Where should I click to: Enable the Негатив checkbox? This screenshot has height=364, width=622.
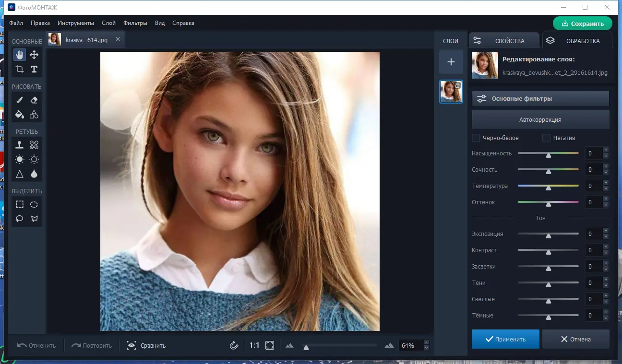coord(546,138)
